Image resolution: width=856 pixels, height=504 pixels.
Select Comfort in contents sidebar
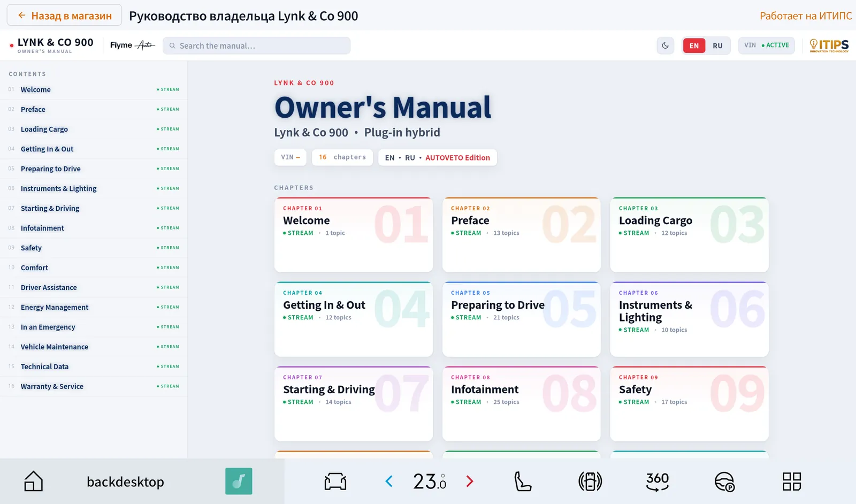coord(94,268)
